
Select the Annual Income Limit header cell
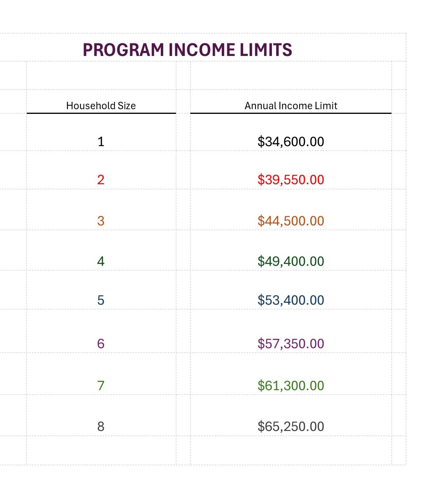point(291,106)
